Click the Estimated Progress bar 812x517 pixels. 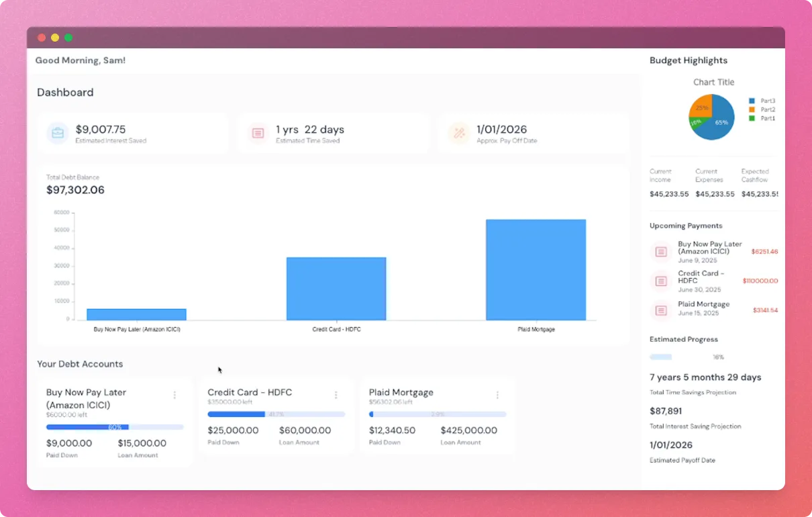coord(661,357)
